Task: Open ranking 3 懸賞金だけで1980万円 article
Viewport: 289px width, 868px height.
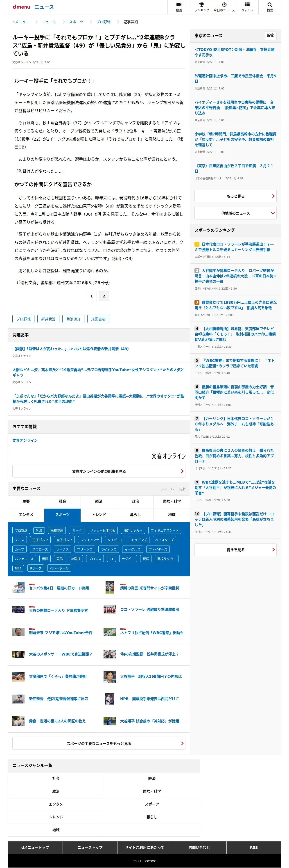Action: tap(235, 305)
